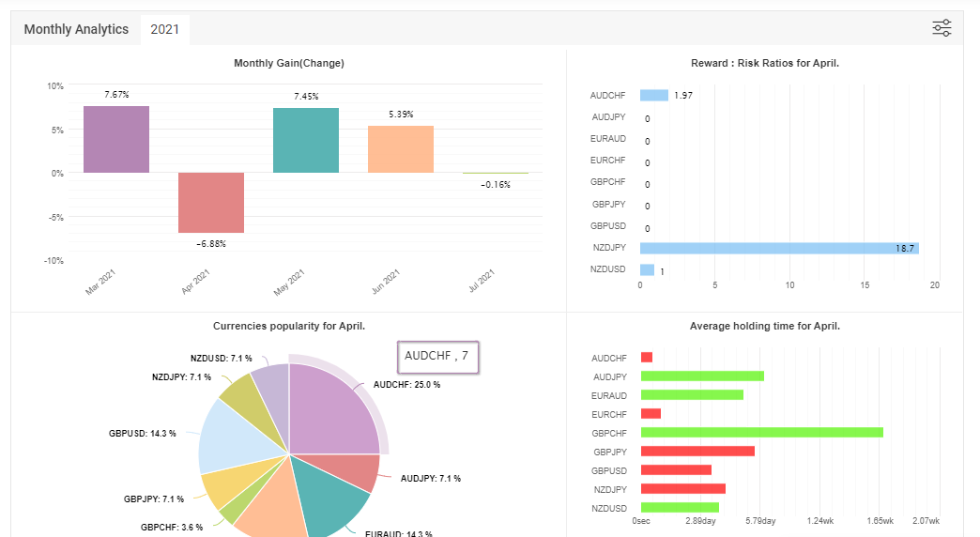The width and height of the screenshot is (980, 537).
Task: Select the Jun 2021 orange bar
Action: [x=401, y=149]
